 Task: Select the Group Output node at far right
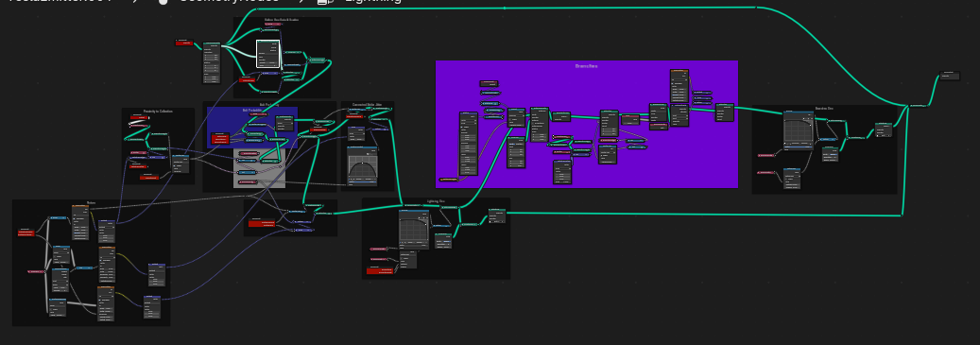tap(950, 76)
